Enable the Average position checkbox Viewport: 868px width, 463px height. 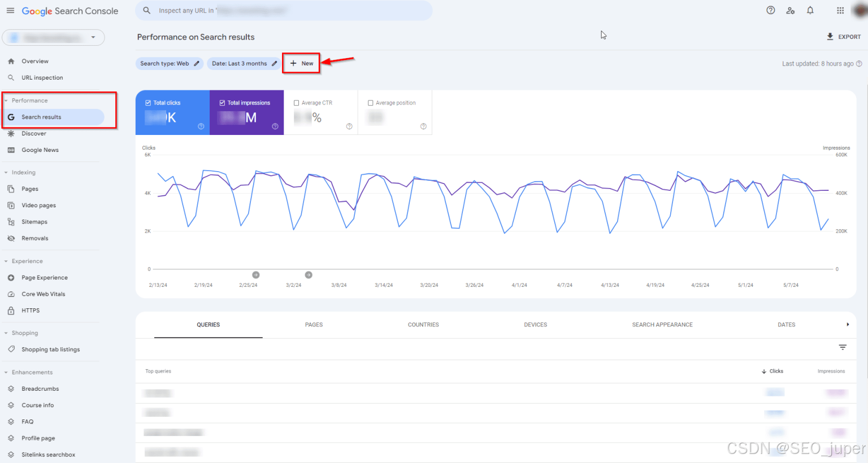click(370, 103)
